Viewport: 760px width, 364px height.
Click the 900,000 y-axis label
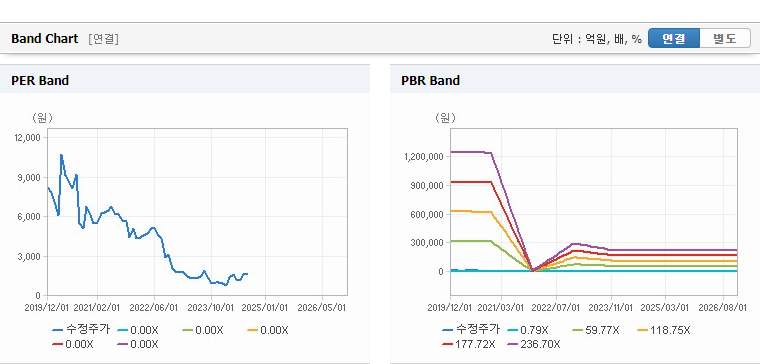coord(427,185)
